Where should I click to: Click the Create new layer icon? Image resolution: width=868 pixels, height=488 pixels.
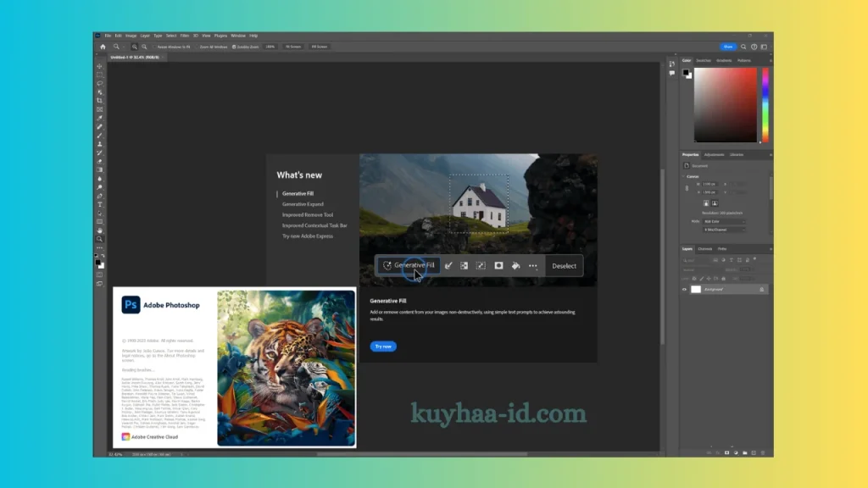point(754,452)
